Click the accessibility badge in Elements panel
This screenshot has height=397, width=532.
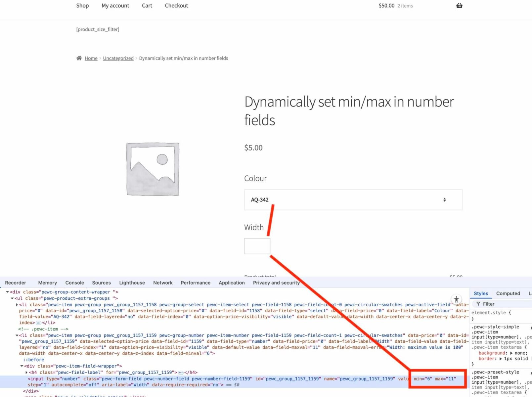coord(456,299)
